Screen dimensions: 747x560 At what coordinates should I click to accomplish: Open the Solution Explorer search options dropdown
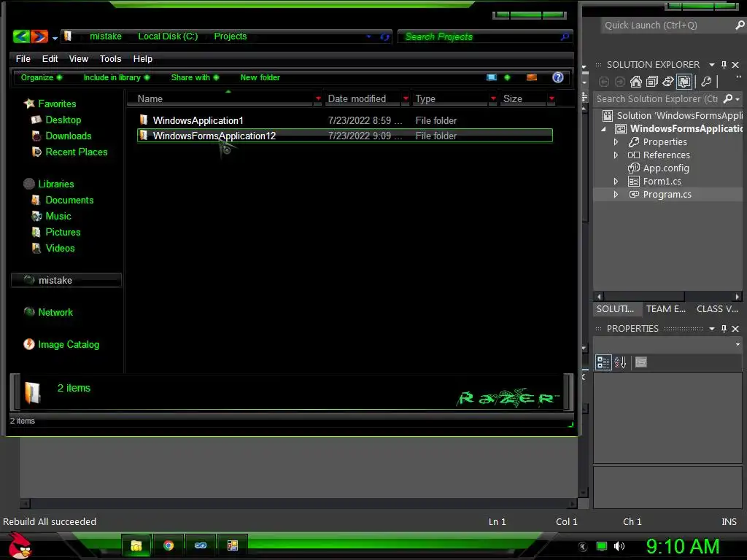738,99
